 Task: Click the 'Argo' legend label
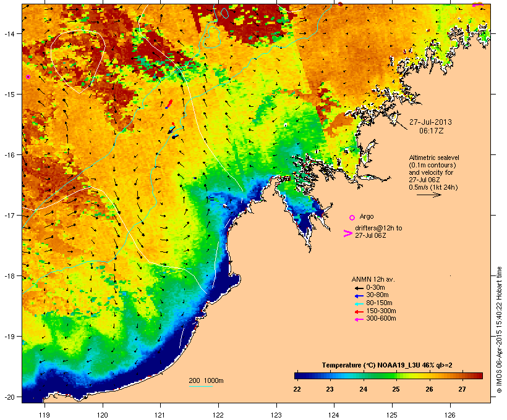click(x=367, y=216)
